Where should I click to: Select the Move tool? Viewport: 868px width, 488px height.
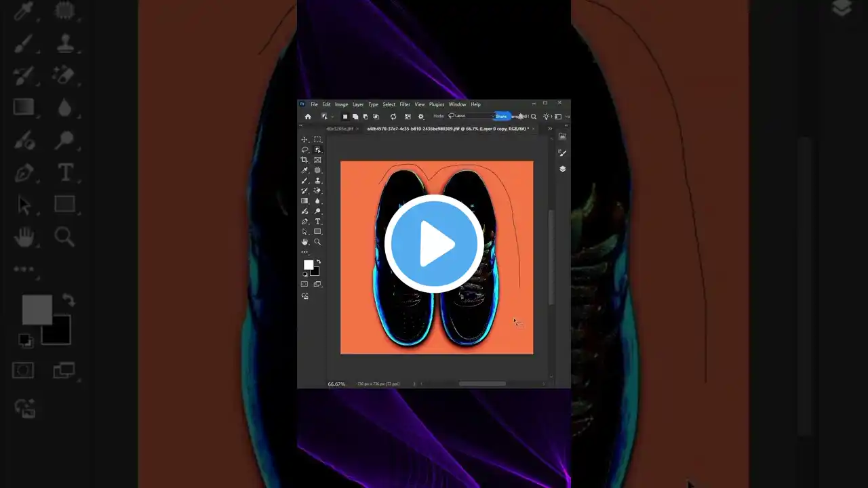(x=304, y=140)
